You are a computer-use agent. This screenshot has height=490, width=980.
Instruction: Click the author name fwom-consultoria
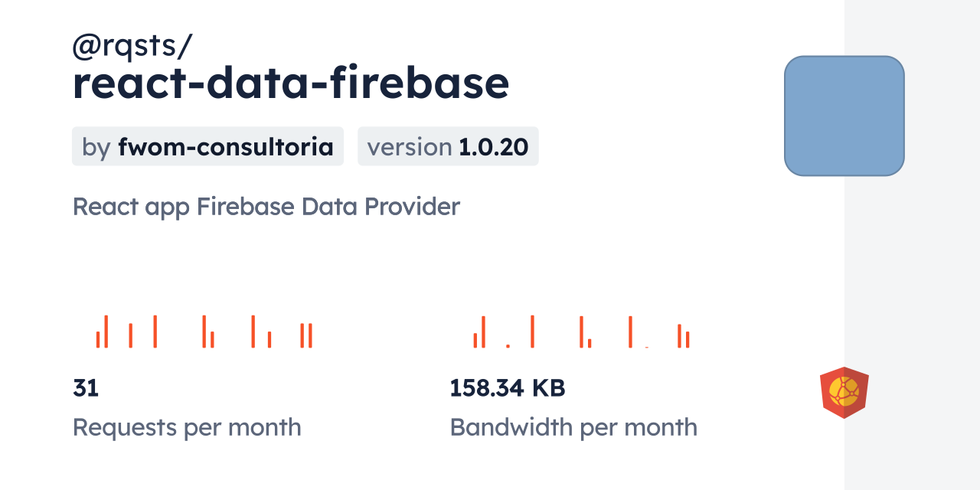tap(225, 147)
